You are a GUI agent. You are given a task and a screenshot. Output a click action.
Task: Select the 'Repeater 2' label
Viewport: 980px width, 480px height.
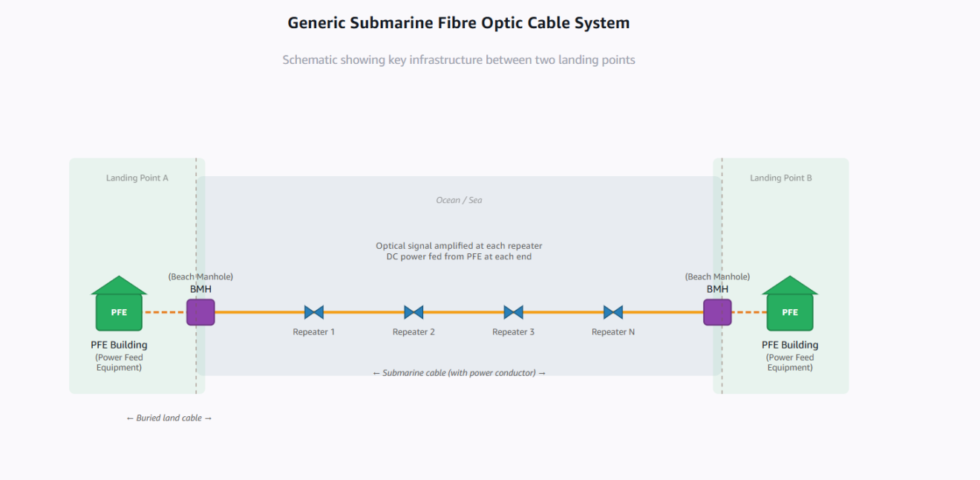click(414, 332)
